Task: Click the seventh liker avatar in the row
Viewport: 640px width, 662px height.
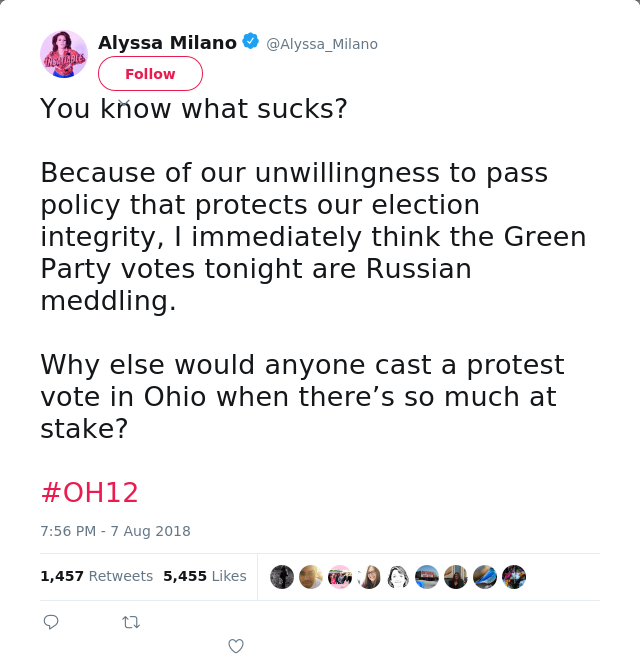Action: coord(456,577)
